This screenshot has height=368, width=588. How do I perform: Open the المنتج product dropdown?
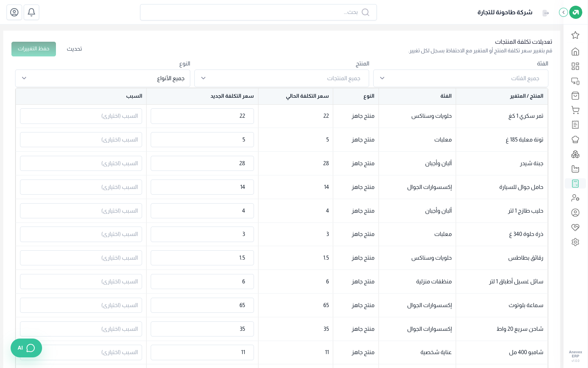[282, 78]
